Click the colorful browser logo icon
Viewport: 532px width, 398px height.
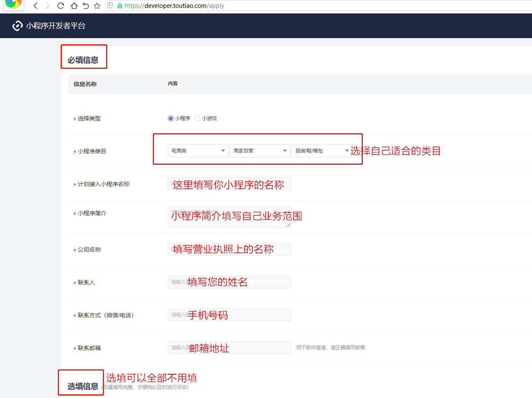pyautogui.click(x=13, y=4)
